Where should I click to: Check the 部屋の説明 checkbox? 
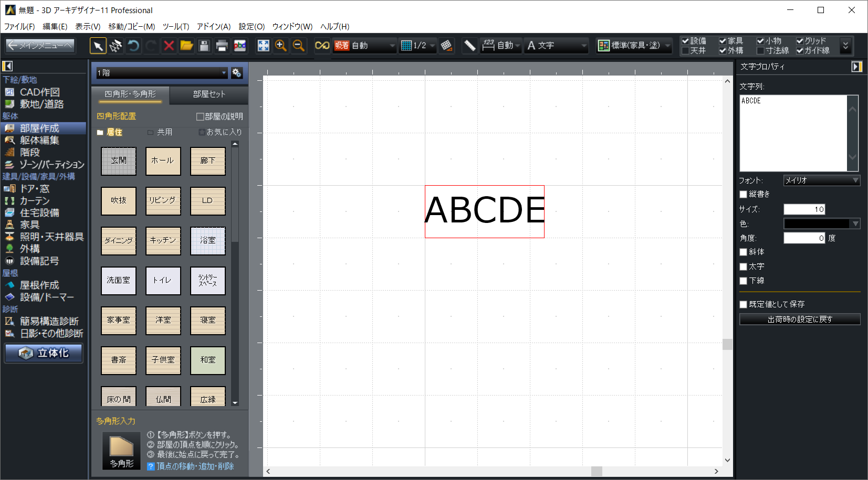click(x=200, y=116)
